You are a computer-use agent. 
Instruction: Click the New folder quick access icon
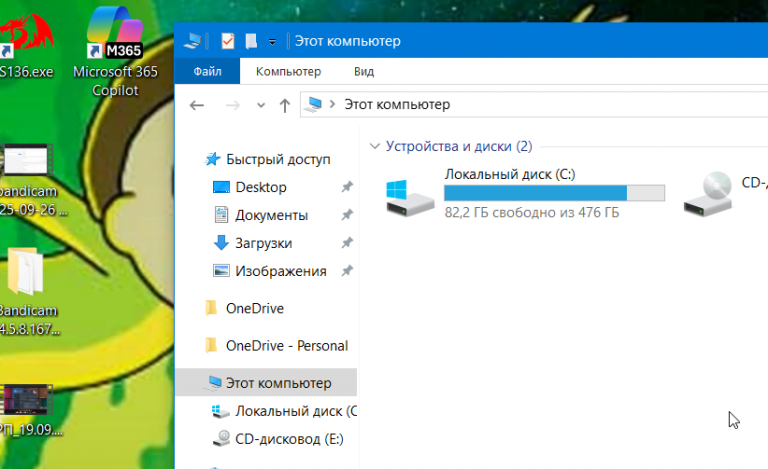point(251,41)
